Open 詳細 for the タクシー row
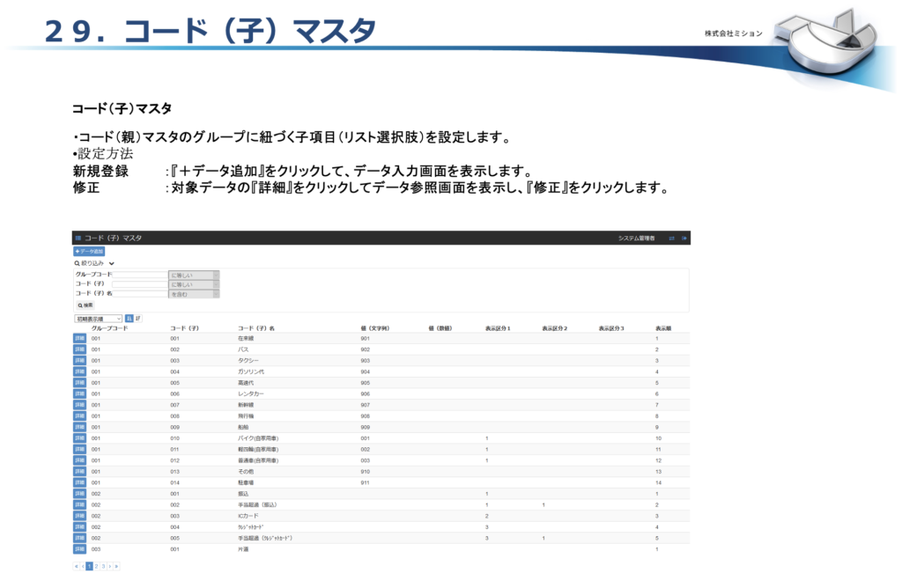This screenshot has width=902, height=588. 79,360
